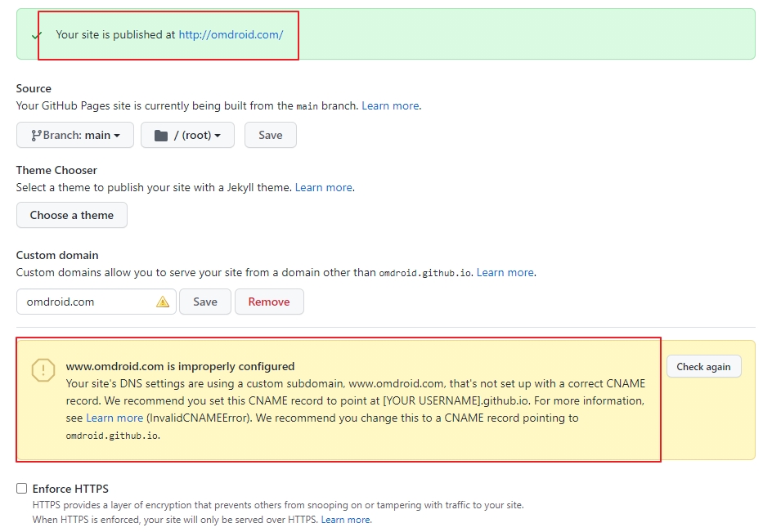This screenshot has height=532, width=763.
Task: Toggle the Enforce HTTPS checkbox
Action: pos(21,488)
